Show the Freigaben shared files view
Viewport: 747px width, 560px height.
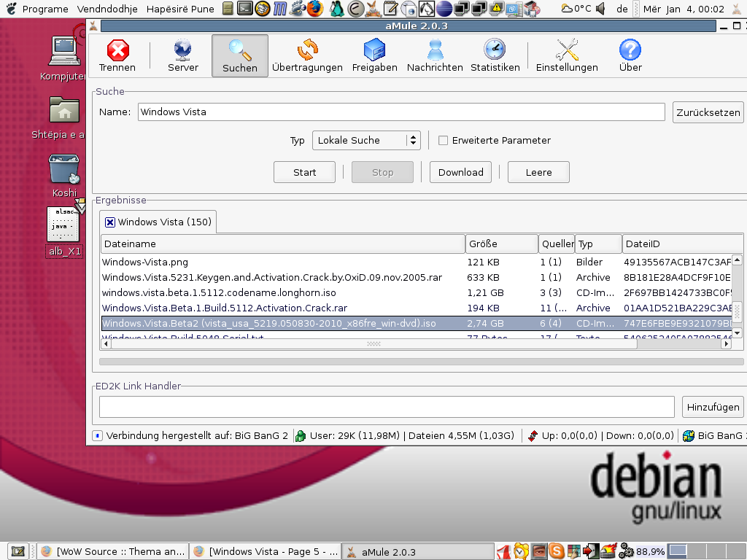(x=374, y=55)
